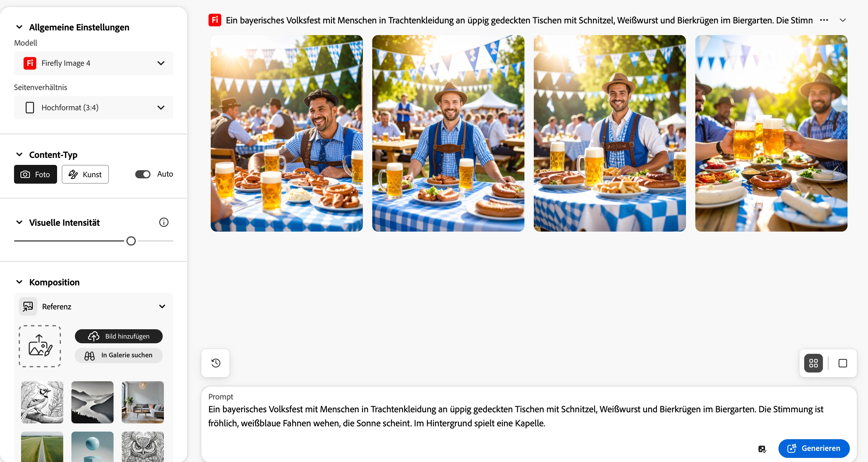Open generation history clock icon
Image resolution: width=868 pixels, height=462 pixels.
pos(216,363)
